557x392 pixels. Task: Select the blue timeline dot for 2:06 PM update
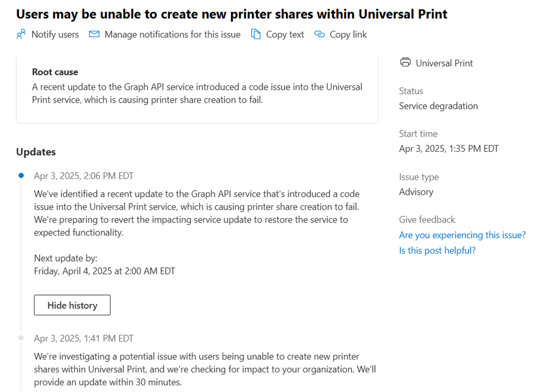coord(21,175)
